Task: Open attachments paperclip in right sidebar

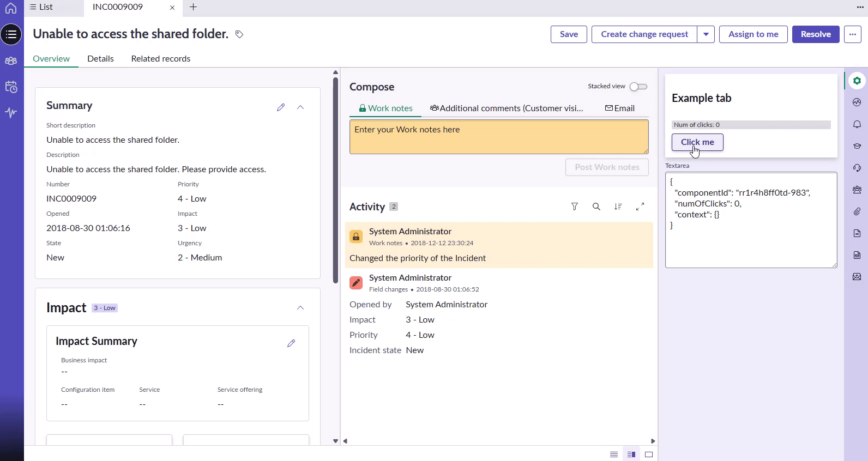Action: [857, 211]
